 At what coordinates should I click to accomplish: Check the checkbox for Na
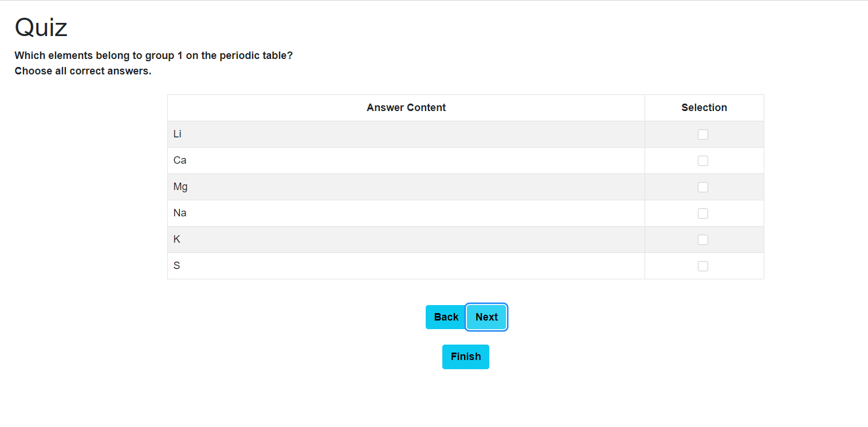[703, 213]
